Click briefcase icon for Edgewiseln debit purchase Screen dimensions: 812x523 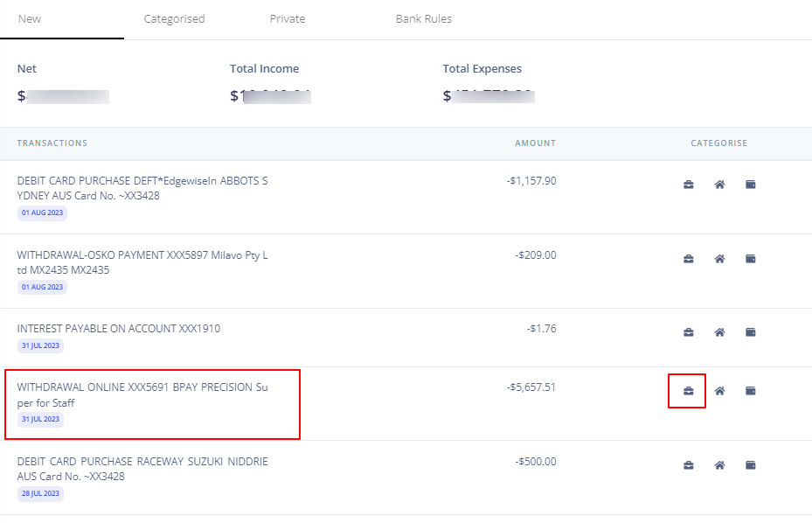(688, 185)
